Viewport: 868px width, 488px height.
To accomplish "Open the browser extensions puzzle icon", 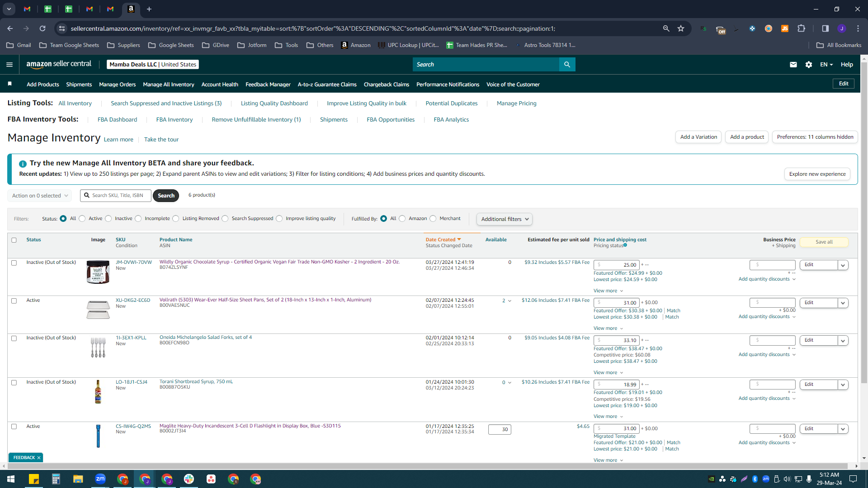I will (x=801, y=28).
